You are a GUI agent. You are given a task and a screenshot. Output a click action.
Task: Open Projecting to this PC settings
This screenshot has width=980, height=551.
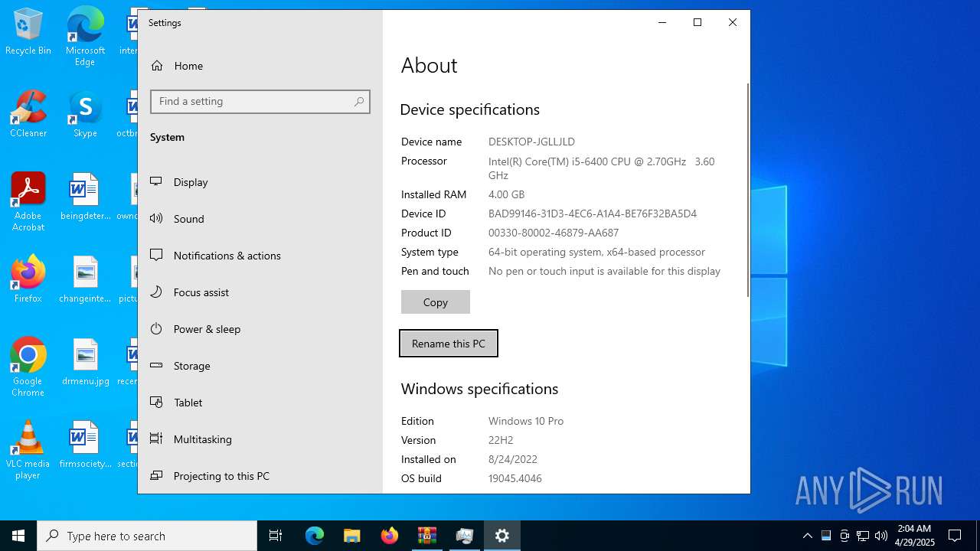pos(260,476)
